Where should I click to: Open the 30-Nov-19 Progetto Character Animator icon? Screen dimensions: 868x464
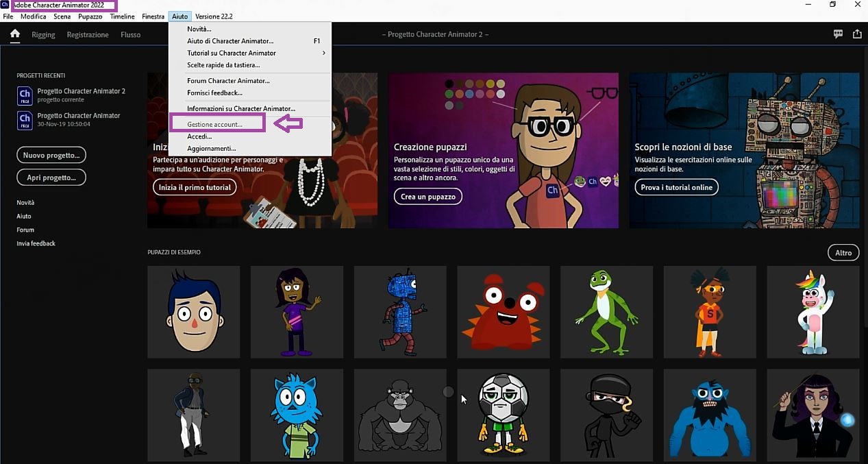point(25,120)
